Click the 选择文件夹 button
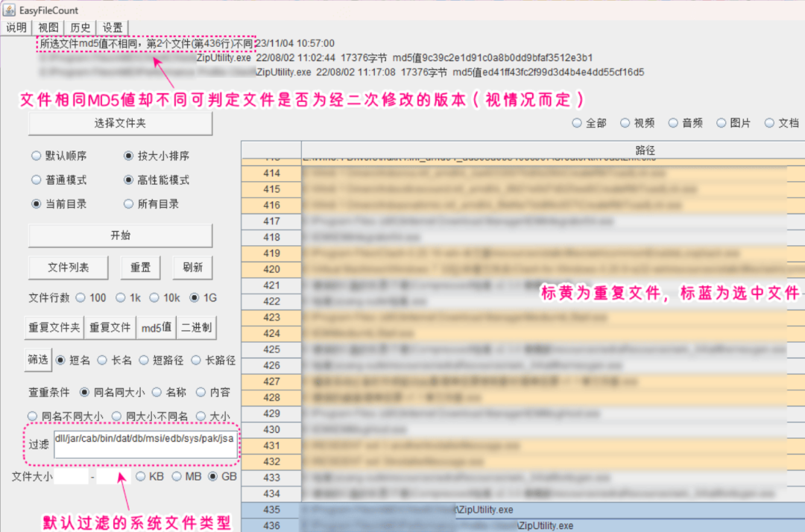Screen dimensions: 805x532 tap(119, 124)
